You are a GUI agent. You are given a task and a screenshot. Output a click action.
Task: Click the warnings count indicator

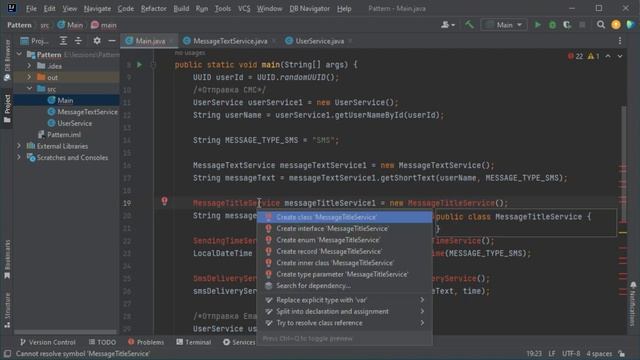[x=593, y=56]
